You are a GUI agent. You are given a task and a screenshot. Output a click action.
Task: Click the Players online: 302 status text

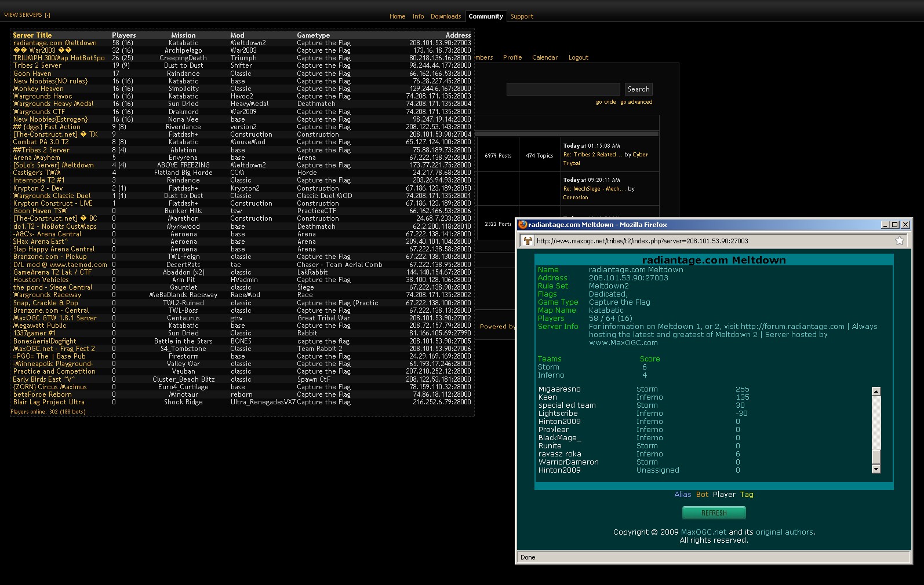click(x=48, y=412)
